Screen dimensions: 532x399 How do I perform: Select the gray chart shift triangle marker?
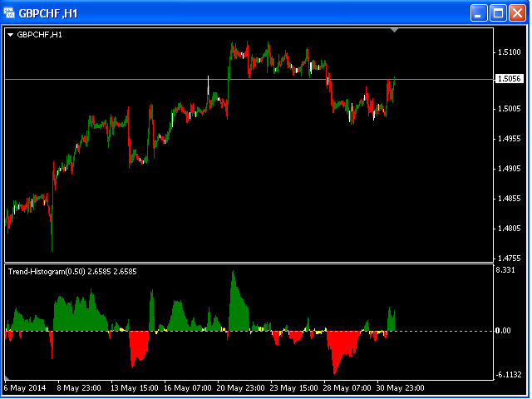[x=394, y=31]
